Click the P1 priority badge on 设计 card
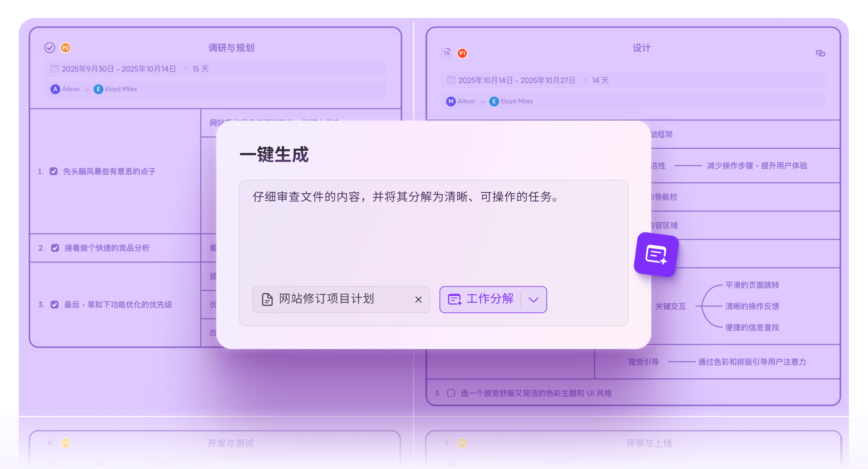Screen dimensions: 868x469 [x=462, y=53]
